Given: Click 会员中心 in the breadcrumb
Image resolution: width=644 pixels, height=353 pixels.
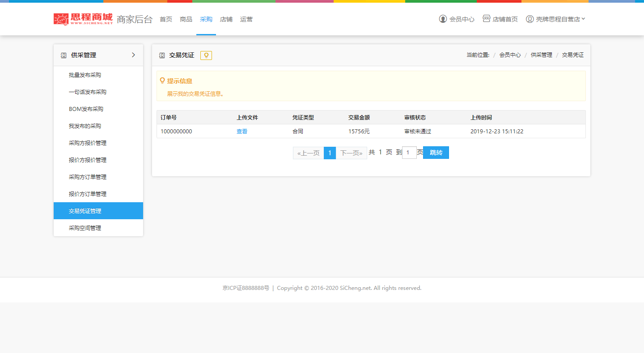Looking at the screenshot, I should point(510,55).
